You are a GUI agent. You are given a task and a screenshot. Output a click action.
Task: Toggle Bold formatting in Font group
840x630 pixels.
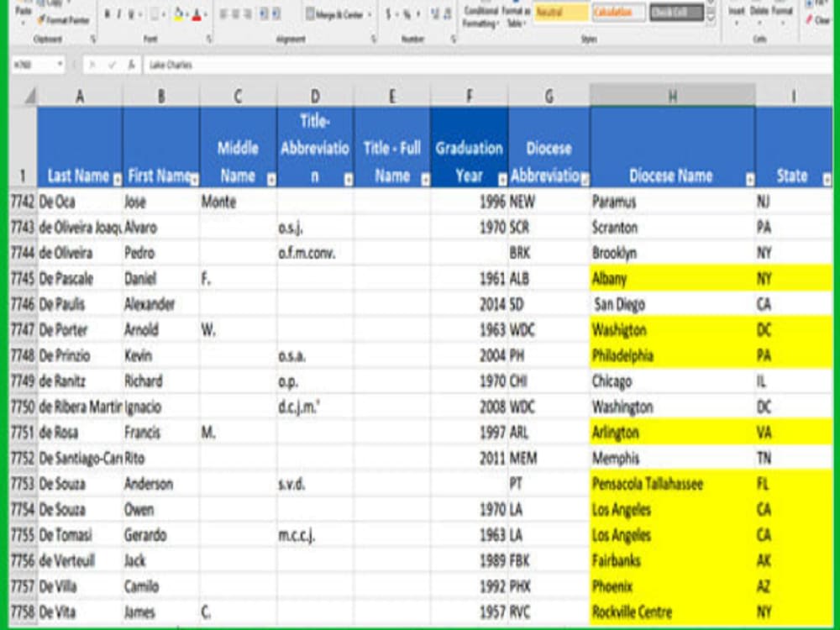point(108,14)
